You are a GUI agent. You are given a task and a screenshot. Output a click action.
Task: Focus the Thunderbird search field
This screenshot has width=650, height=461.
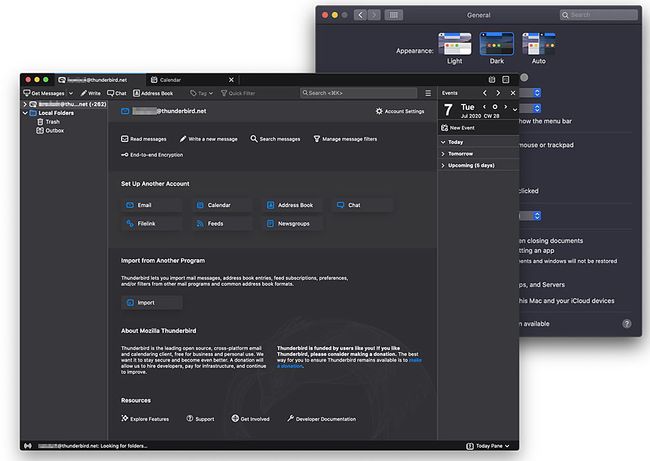(x=358, y=93)
